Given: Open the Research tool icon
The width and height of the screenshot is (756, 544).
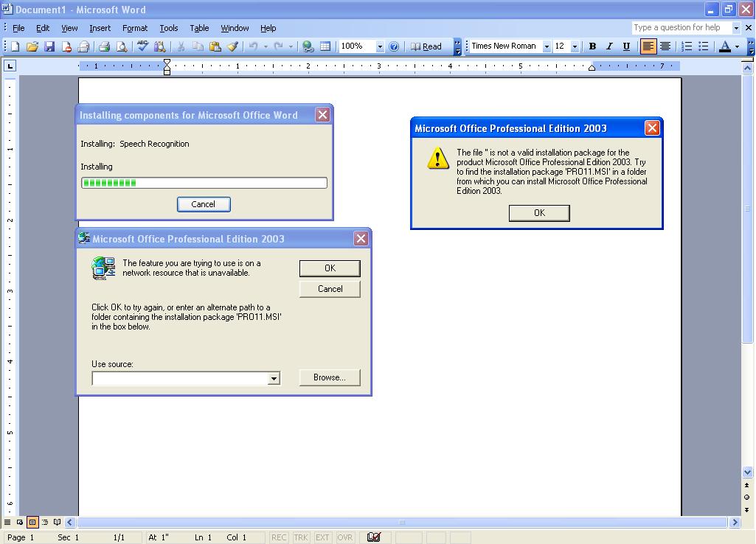Looking at the screenshot, I should 159,46.
